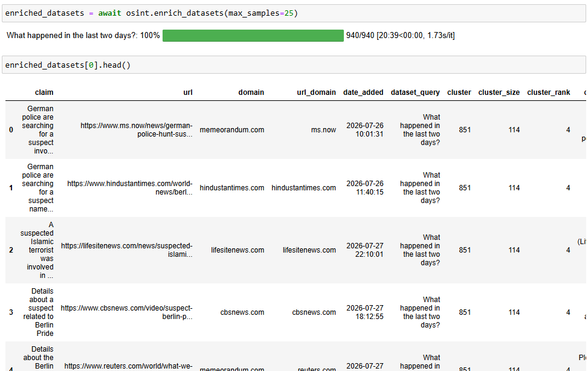The image size is (588, 371).
Task: Click the date 2026-07-27 22:10:01 cell
Action: pyautogui.click(x=365, y=250)
